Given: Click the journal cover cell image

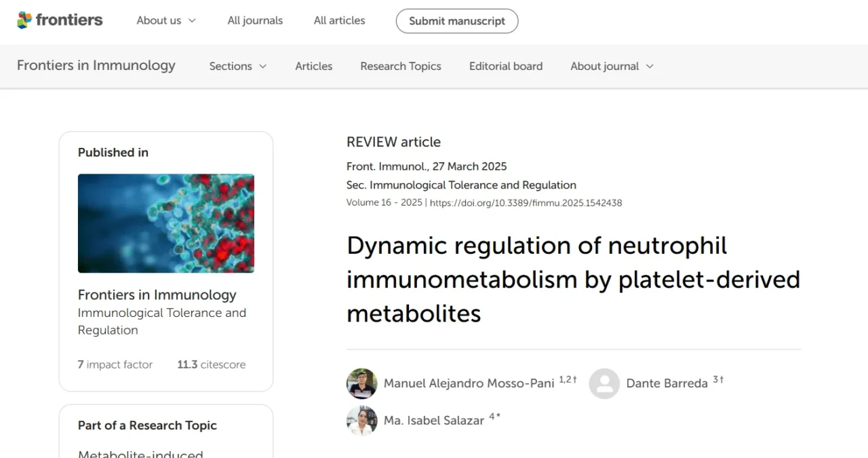Looking at the screenshot, I should click(x=166, y=223).
